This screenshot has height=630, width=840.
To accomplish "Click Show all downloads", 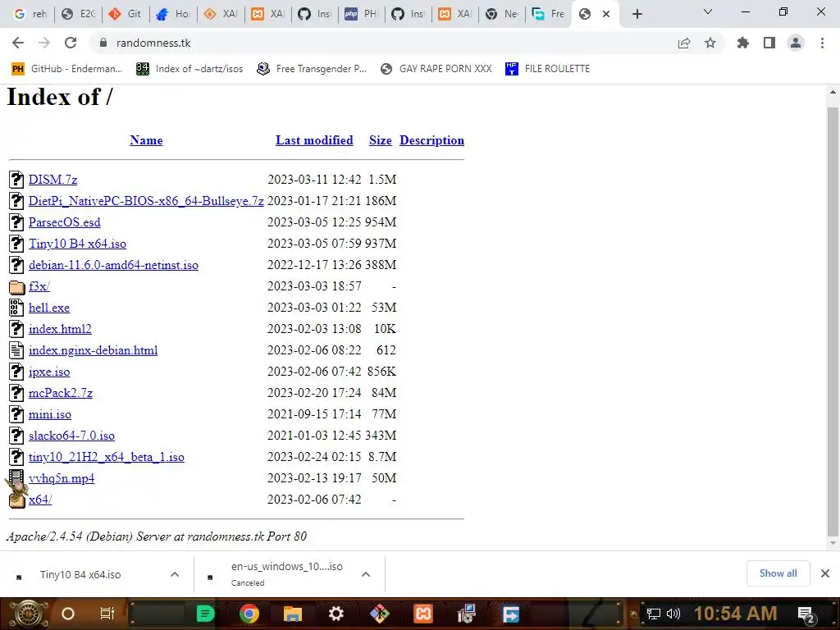I will (778, 573).
